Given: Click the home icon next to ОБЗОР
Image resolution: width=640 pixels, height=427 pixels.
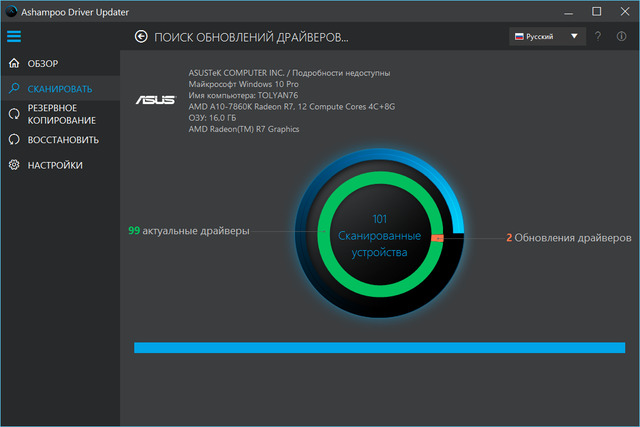Looking at the screenshot, I should [x=14, y=63].
